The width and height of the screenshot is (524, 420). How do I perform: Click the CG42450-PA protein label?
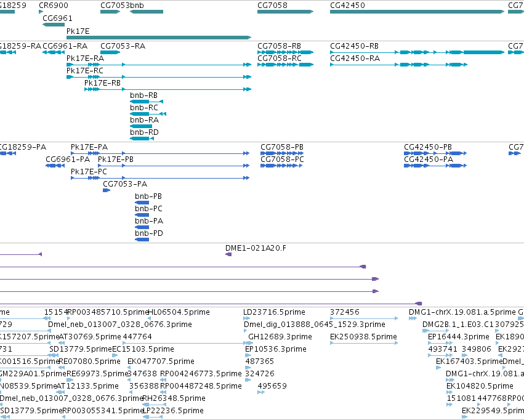429,160
